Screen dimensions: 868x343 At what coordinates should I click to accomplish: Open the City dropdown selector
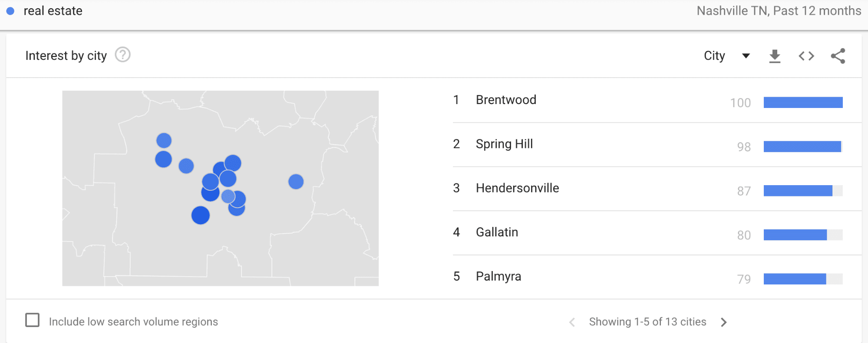(x=714, y=56)
